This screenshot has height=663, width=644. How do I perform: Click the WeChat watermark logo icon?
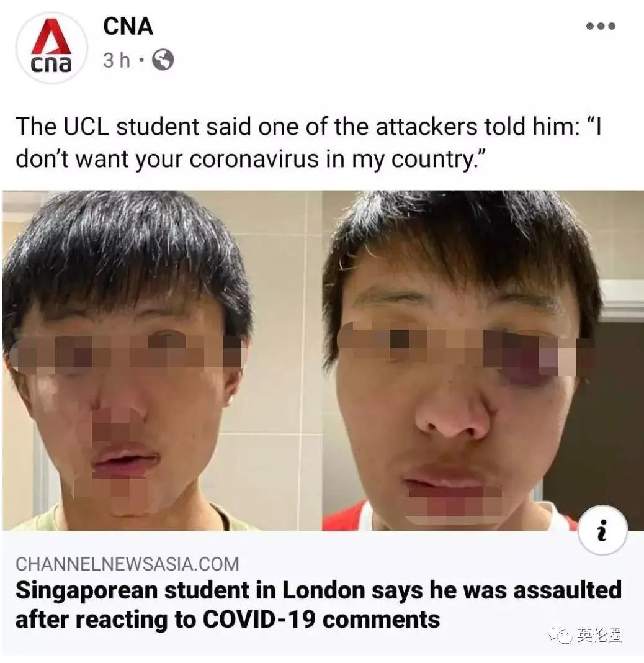coord(560,634)
